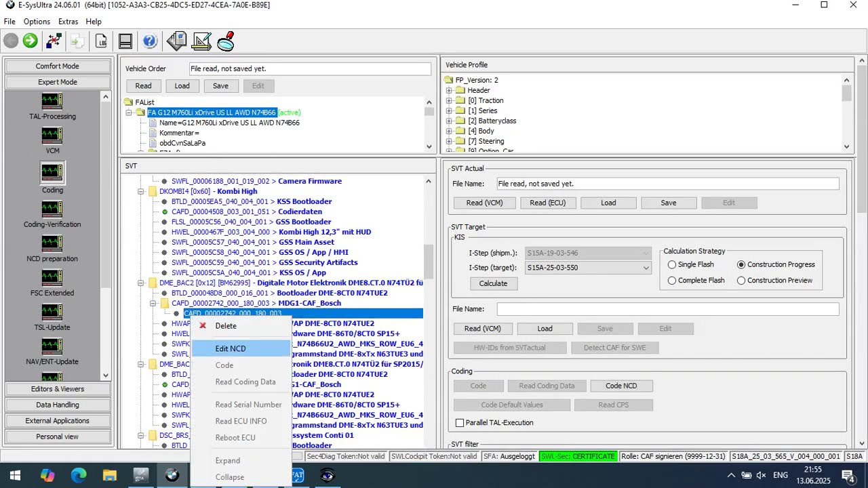Screen dimensions: 868x488
Task: Click the BMW logo taskbar icon
Action: tap(172, 475)
